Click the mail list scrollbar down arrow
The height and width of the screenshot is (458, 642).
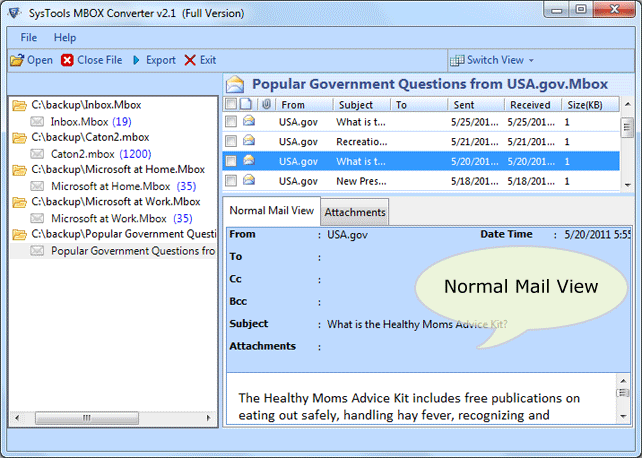(x=627, y=185)
